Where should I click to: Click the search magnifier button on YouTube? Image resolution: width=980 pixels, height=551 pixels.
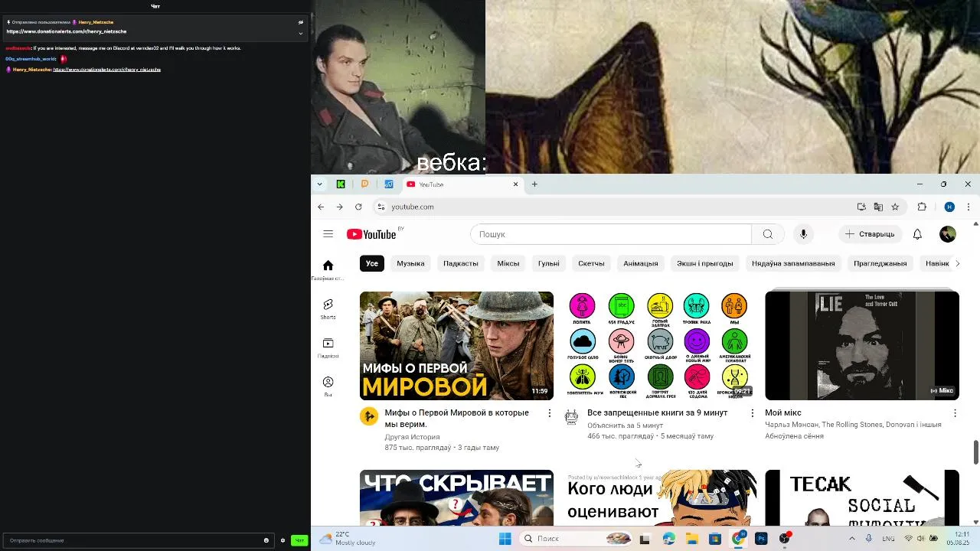coord(768,234)
